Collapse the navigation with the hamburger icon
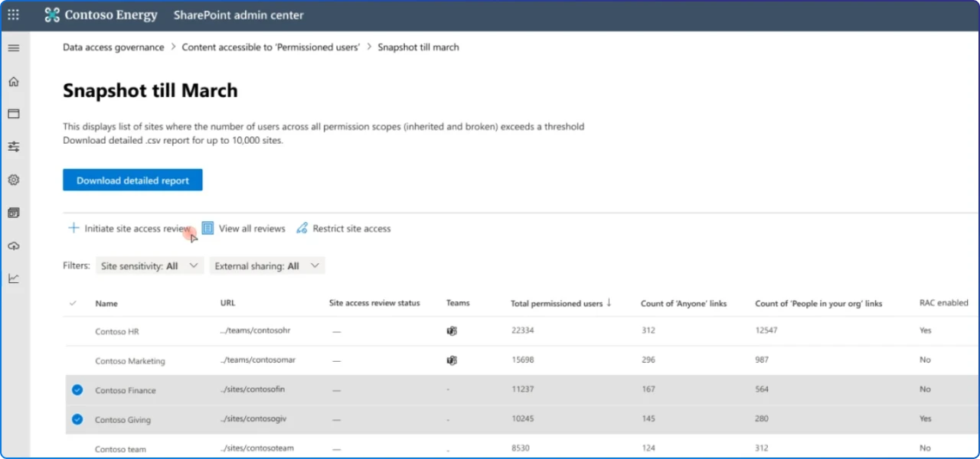The width and height of the screenshot is (980, 459). [13, 47]
